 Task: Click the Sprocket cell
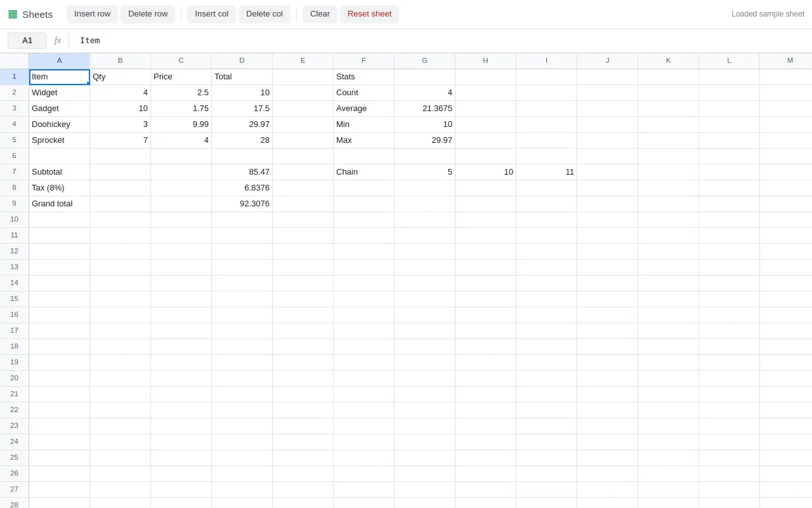pyautogui.click(x=60, y=140)
